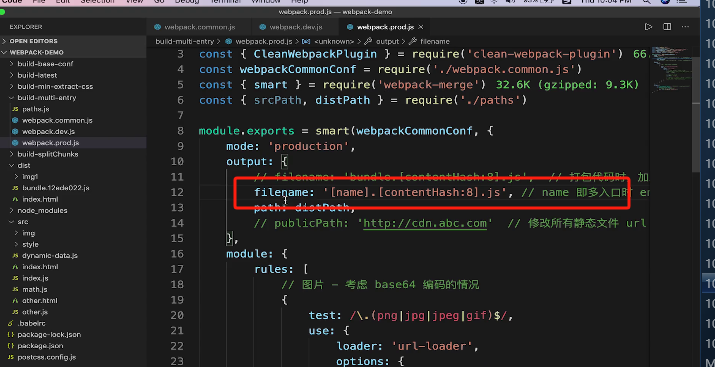Click the options: { line
This screenshot has height=367, width=715.
coord(370,362)
